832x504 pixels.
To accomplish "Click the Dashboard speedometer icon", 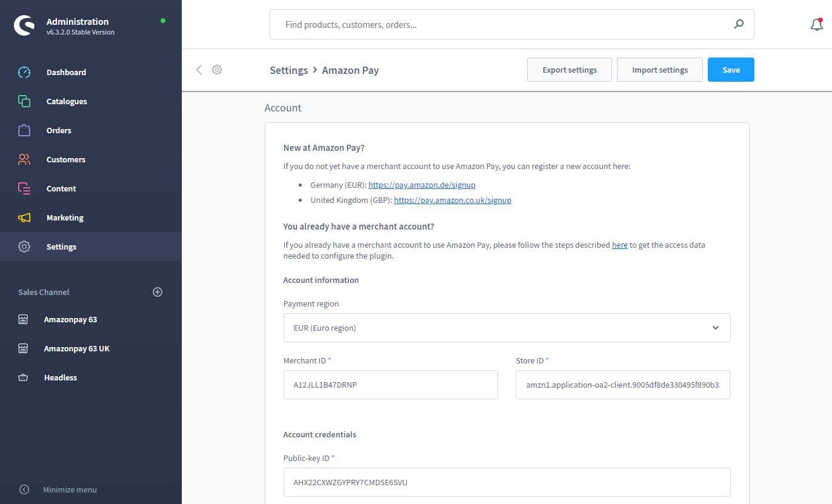I will [24, 72].
